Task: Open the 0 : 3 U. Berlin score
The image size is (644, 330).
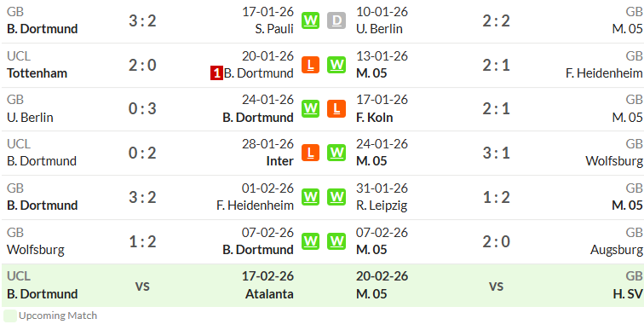Action: [142, 109]
